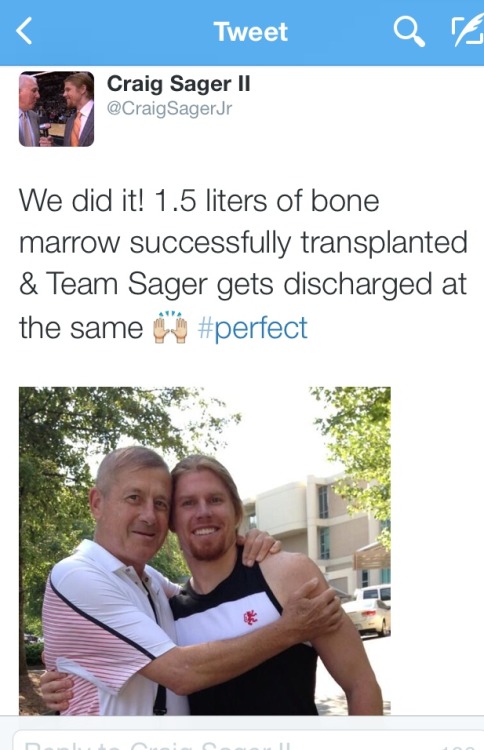Click the raised hands emoji in tweet

coord(169,328)
